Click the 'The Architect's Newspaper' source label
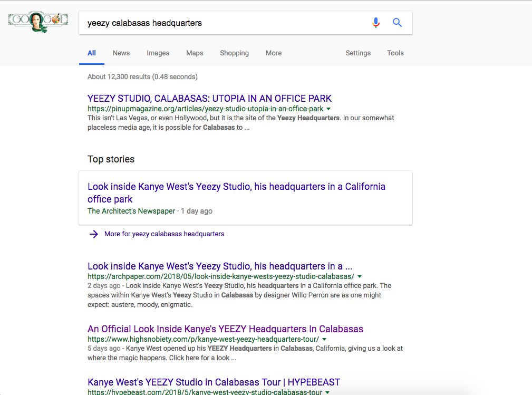 tap(131, 211)
